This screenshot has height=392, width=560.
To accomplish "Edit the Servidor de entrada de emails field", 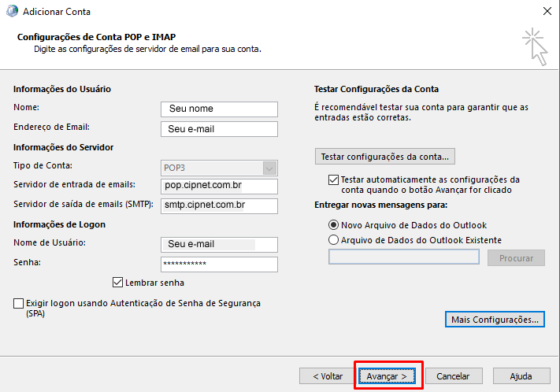I will click(219, 186).
